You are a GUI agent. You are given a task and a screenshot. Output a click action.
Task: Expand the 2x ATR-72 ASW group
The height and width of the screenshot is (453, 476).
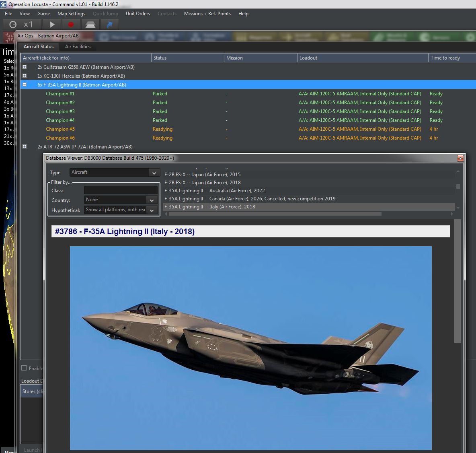[x=25, y=147]
